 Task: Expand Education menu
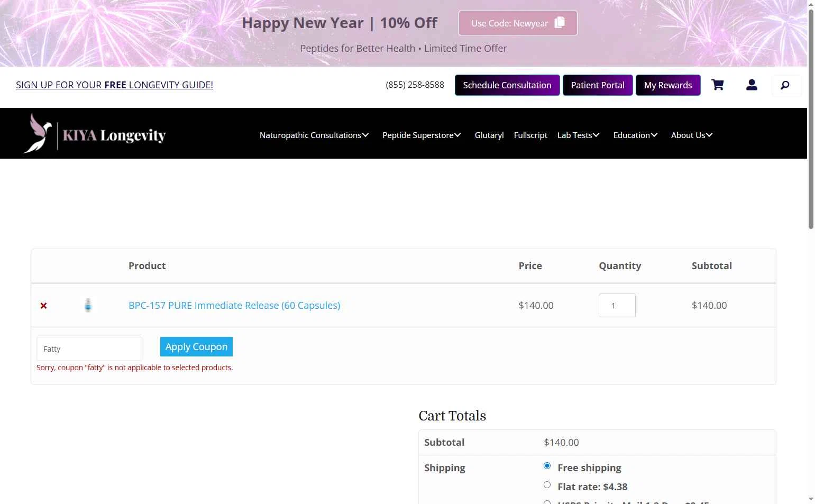pyautogui.click(x=635, y=135)
